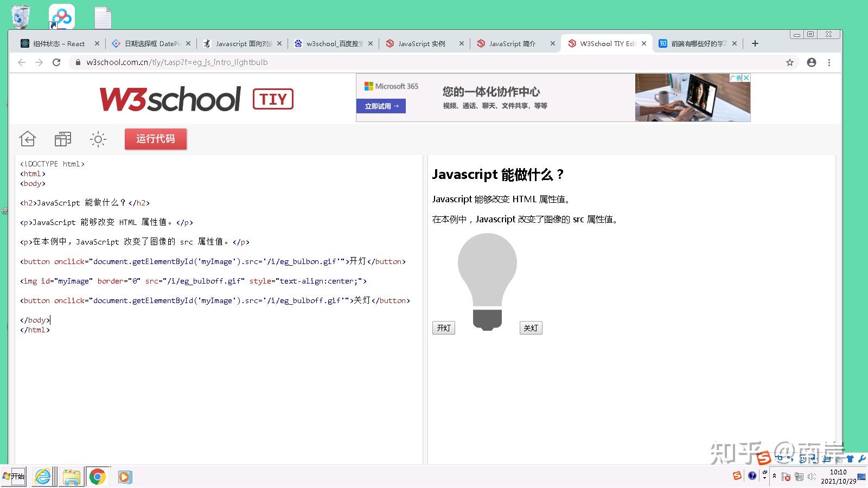Switch to the JavaScript 实例 tab
Image resolution: width=868 pixels, height=488 pixels.
pos(423,43)
